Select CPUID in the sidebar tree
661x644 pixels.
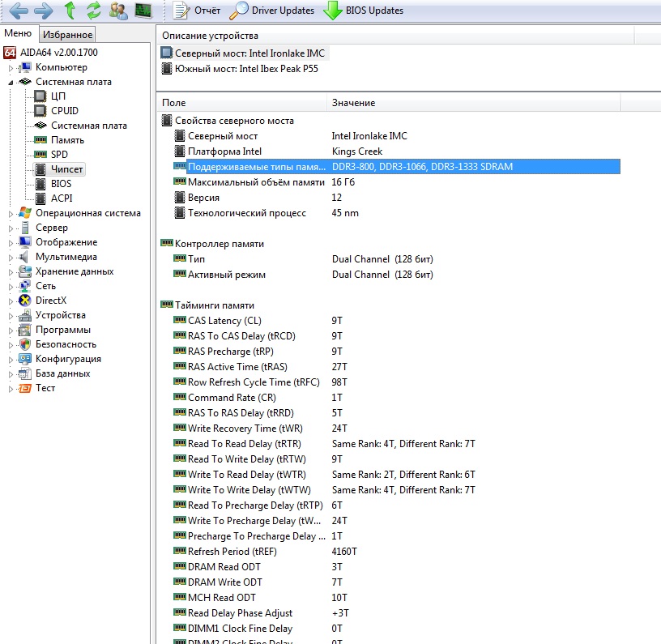coord(65,111)
